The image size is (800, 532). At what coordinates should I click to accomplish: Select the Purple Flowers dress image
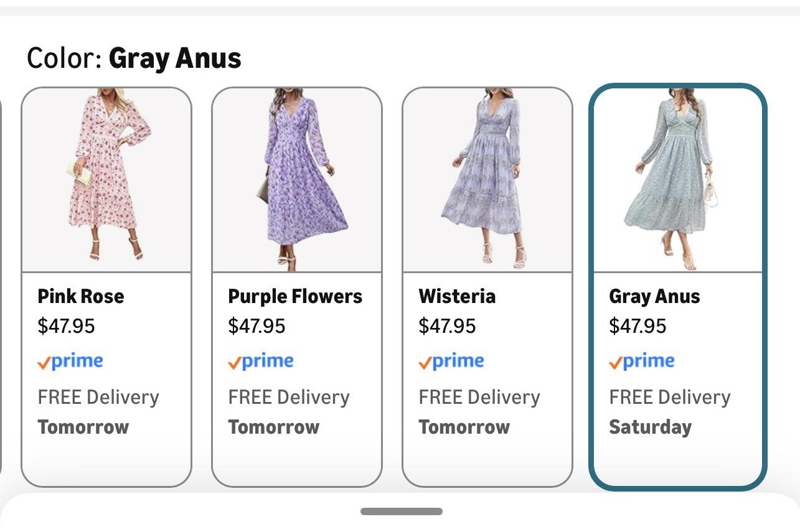pyautogui.click(x=297, y=179)
